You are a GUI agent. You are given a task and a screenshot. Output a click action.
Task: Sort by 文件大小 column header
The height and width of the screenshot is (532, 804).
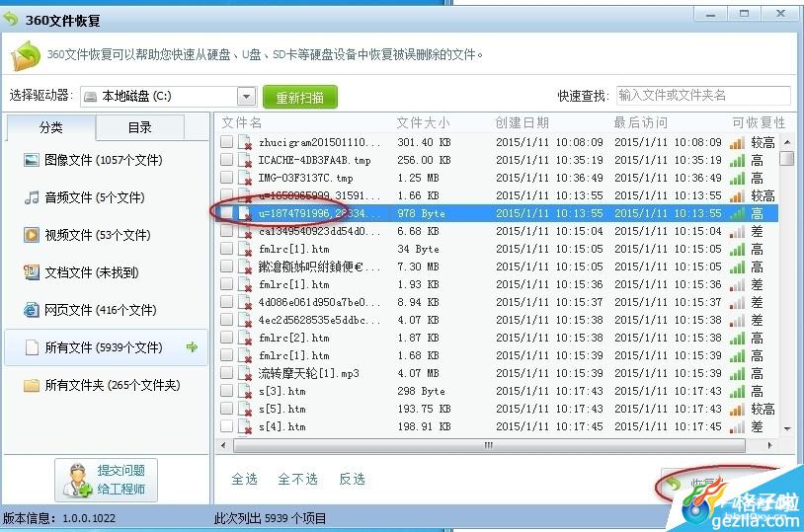click(423, 123)
